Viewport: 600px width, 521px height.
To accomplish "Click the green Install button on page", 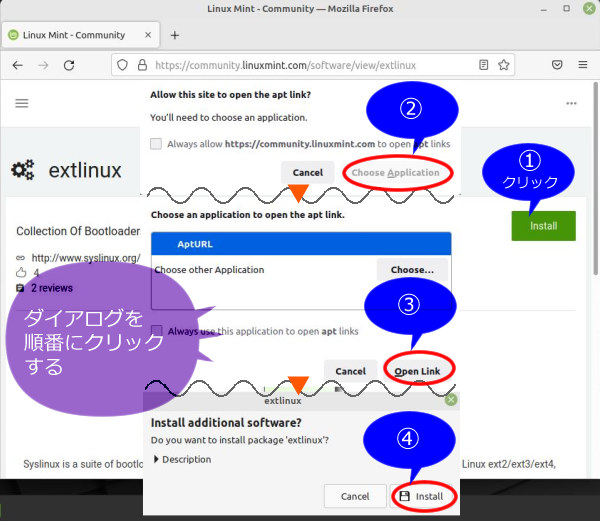I will pos(543,226).
